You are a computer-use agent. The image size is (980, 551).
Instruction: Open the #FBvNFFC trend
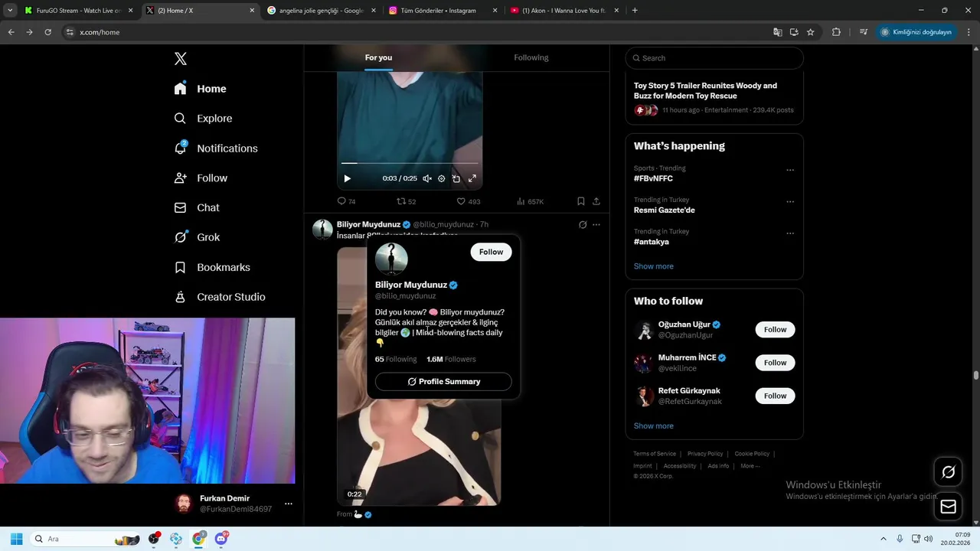(x=653, y=178)
